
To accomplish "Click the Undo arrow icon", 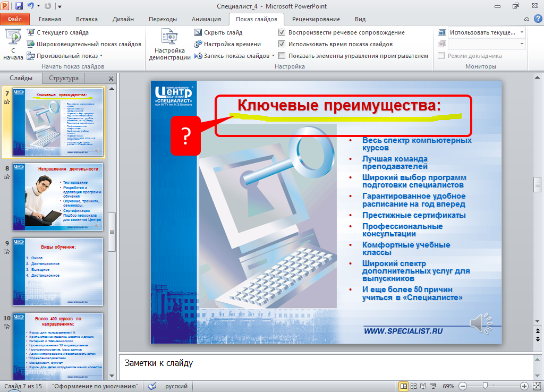I will [x=31, y=6].
